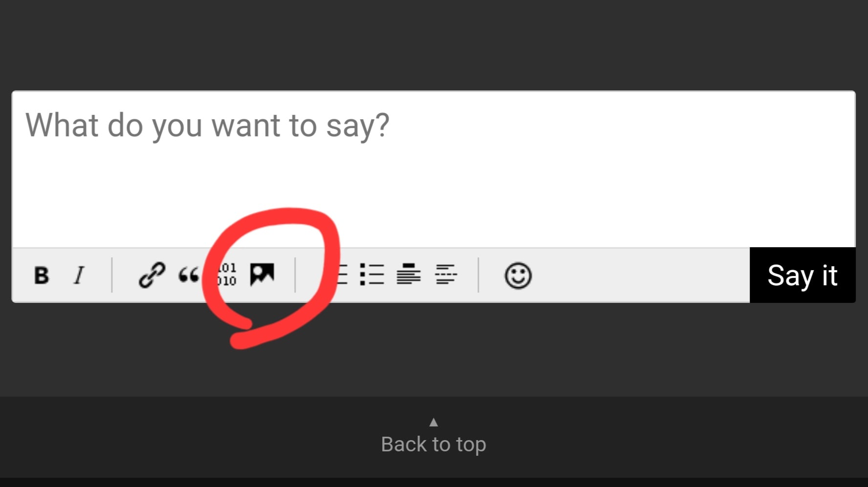Create a bulleted list with the bullet icon

372,275
